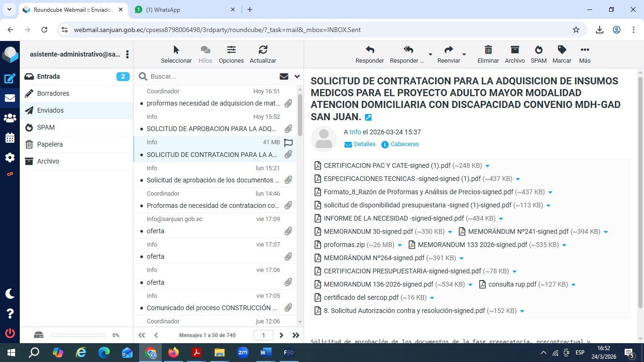644x362 pixels.
Task: Open dropdown for proformas.zip attachment
Action: pos(400,245)
